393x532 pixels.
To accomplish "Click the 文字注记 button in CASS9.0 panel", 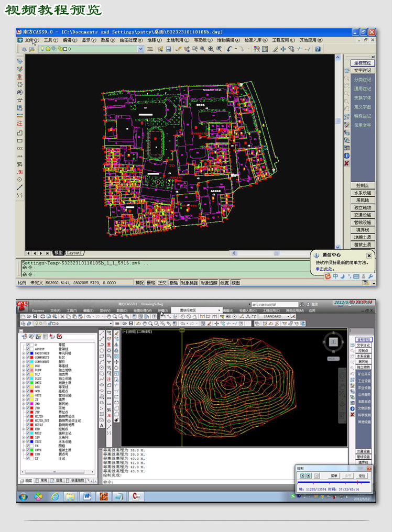I will 363,71.
